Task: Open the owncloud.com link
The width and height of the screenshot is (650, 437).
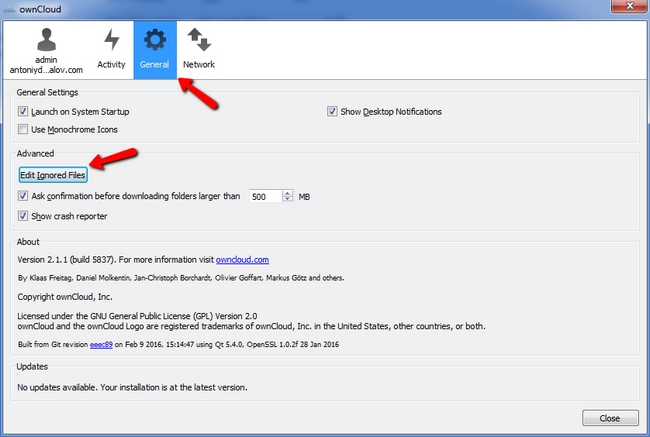Action: (x=243, y=260)
